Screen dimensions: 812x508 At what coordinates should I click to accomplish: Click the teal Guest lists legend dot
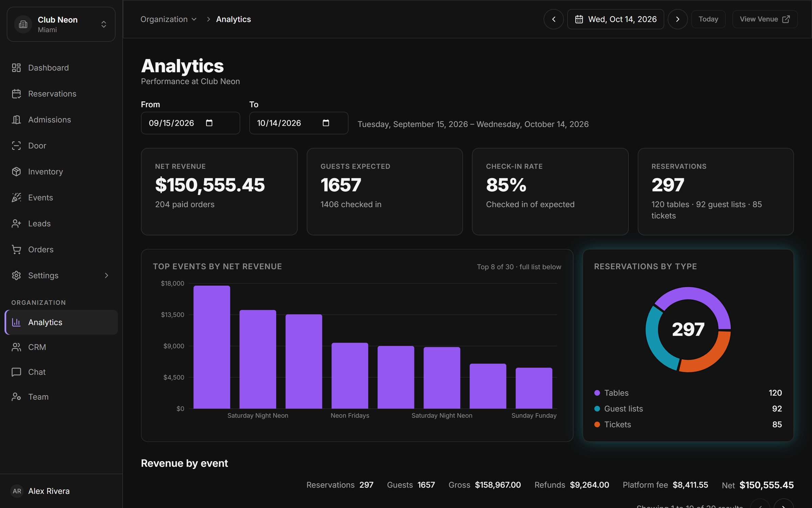(597, 409)
